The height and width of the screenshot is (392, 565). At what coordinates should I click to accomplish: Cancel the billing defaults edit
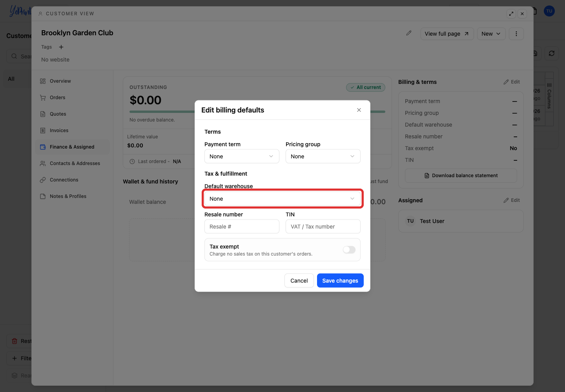tap(299, 281)
